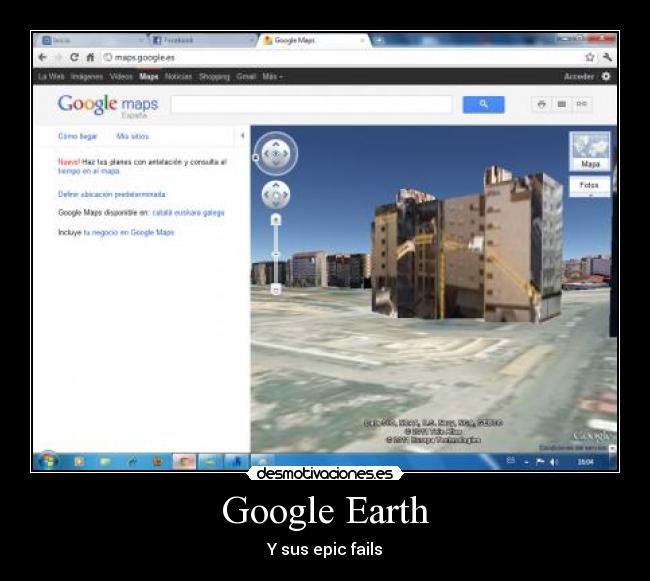This screenshot has width=650, height=581.
Task: Collapse the left side panel arrow
Action: pos(243,136)
